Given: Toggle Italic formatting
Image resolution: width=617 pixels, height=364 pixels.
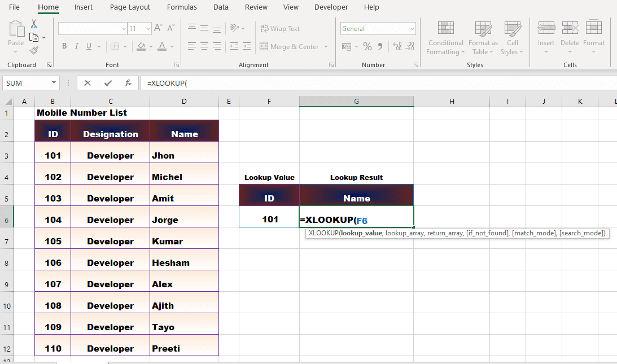Looking at the screenshot, I should point(77,46).
